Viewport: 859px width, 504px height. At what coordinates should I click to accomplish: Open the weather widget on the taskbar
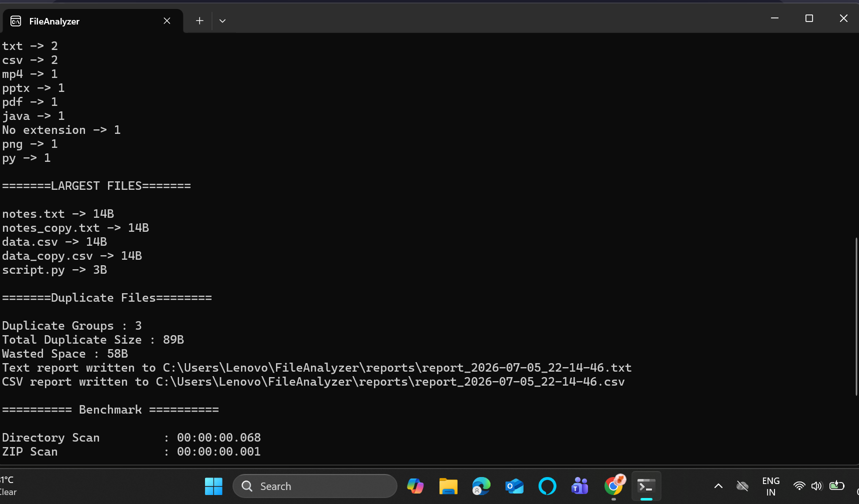8,486
